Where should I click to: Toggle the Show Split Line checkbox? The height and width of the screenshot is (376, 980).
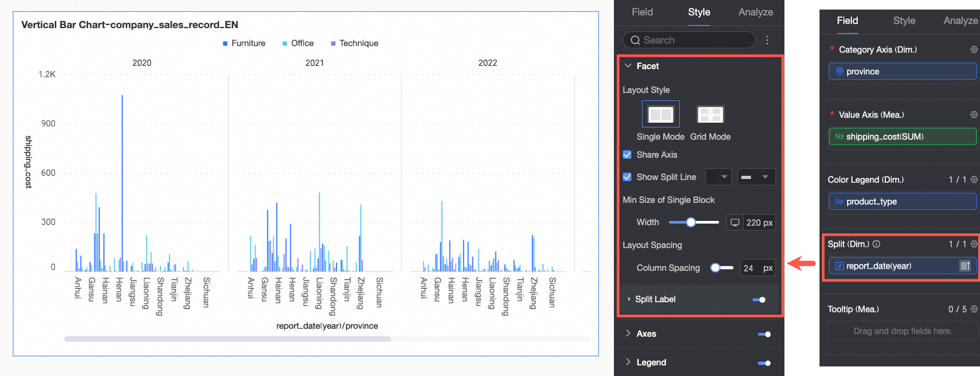pyautogui.click(x=627, y=177)
